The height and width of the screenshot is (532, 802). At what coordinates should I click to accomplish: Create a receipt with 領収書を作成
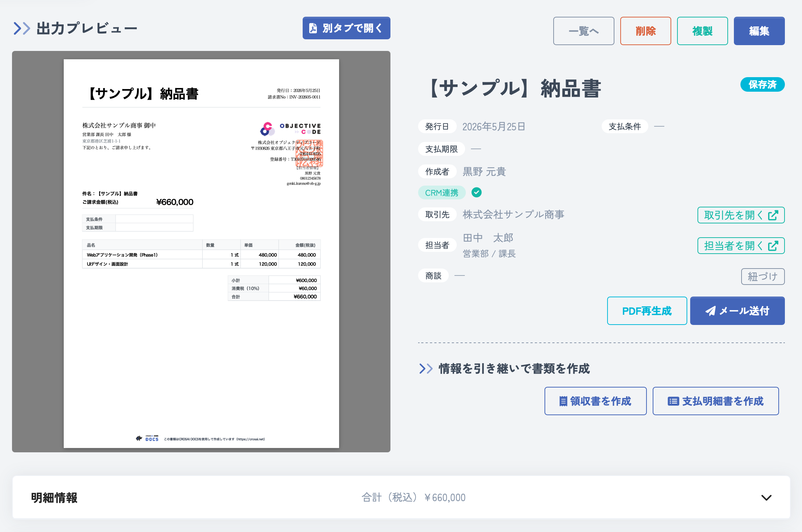coord(595,401)
